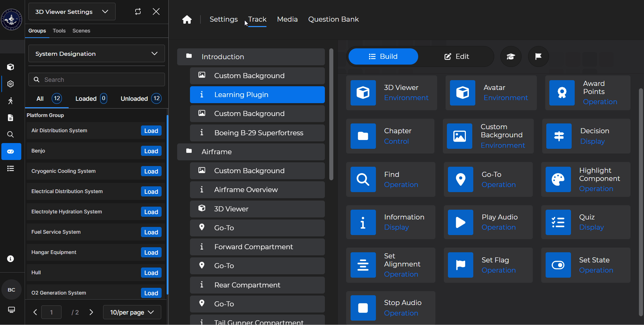
Task: Load the Air Distribution System group
Action: (151, 131)
